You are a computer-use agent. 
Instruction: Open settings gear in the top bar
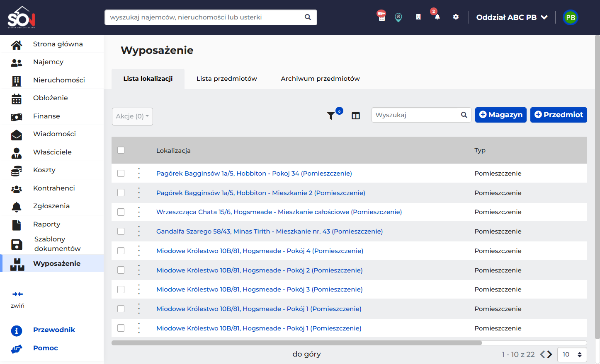[x=456, y=17]
